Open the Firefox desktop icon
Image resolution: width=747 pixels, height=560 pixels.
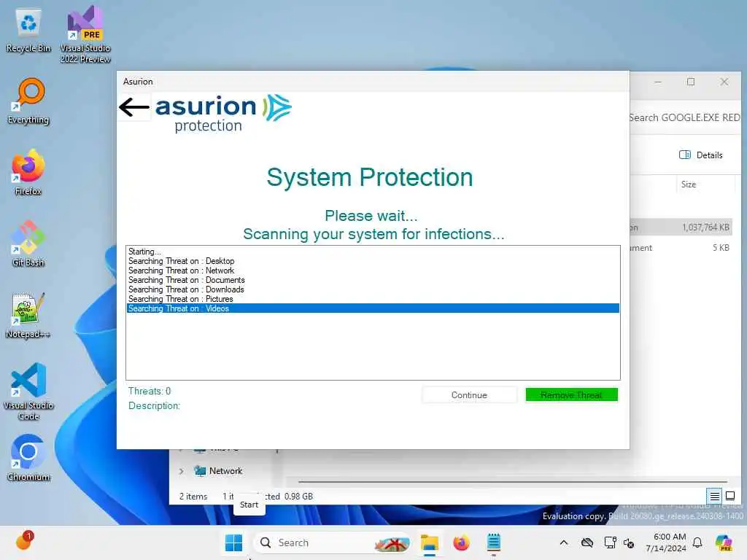[x=28, y=172]
